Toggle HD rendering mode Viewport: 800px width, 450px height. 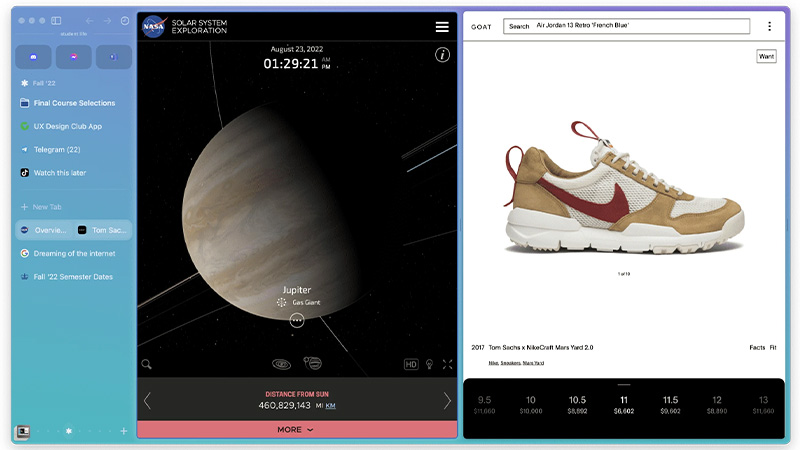coord(411,364)
